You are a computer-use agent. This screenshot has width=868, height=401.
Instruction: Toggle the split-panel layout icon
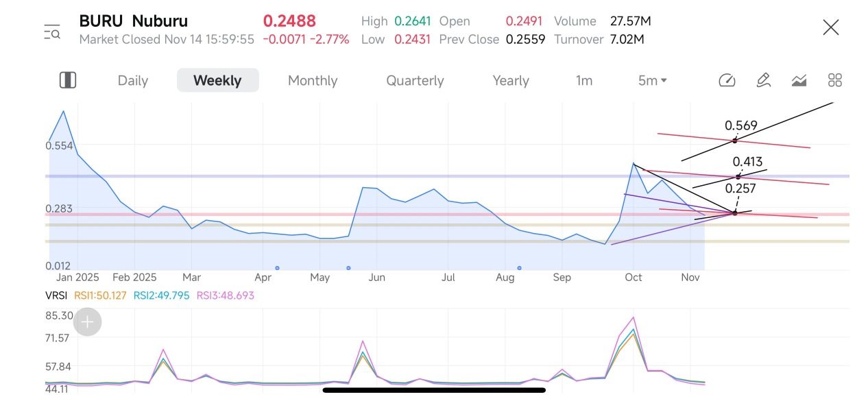68,80
